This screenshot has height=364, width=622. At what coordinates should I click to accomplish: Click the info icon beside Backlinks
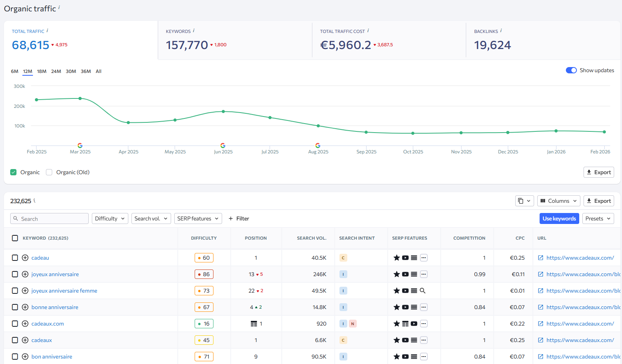(501, 31)
